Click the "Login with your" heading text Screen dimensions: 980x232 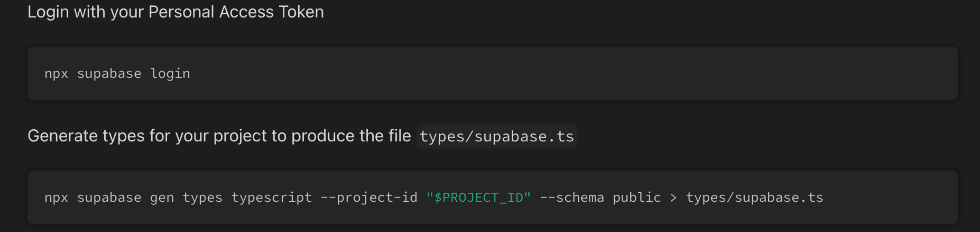tap(86, 12)
